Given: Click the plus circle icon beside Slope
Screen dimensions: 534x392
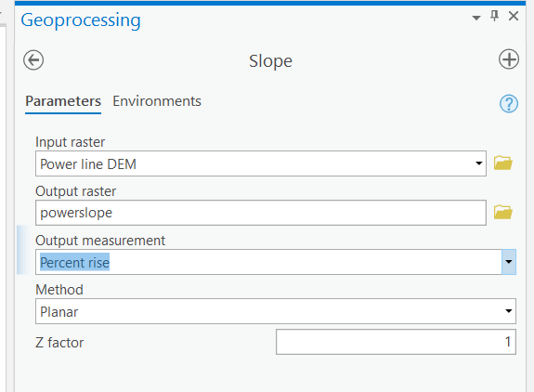Looking at the screenshot, I should 509,59.
